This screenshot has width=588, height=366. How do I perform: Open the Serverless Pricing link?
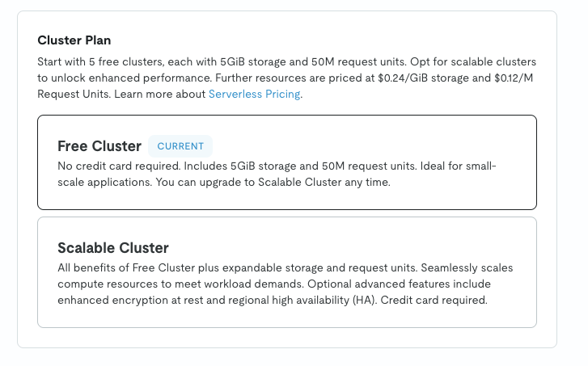click(254, 95)
